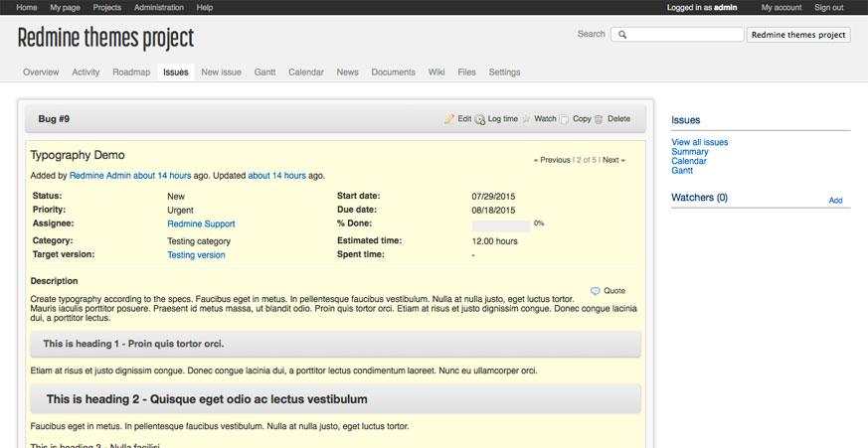Screen dimensions: 868x448
Task: Open My account link
Action: (781, 7)
